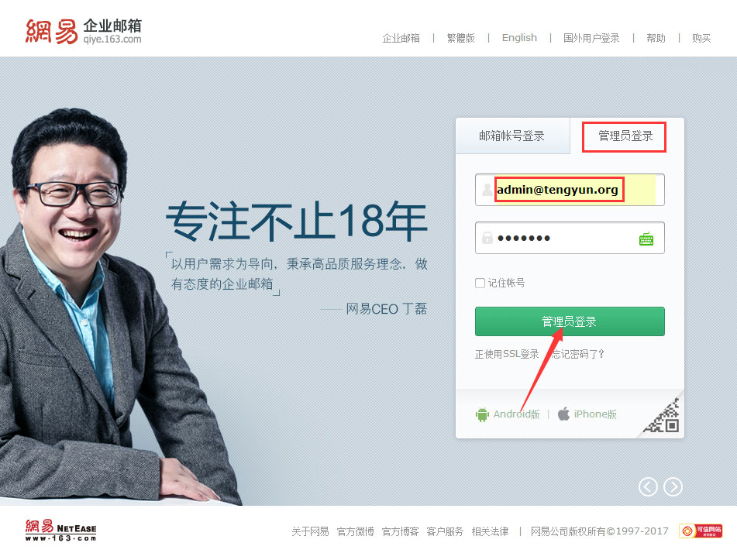Click the Android robot icon

tap(482, 414)
